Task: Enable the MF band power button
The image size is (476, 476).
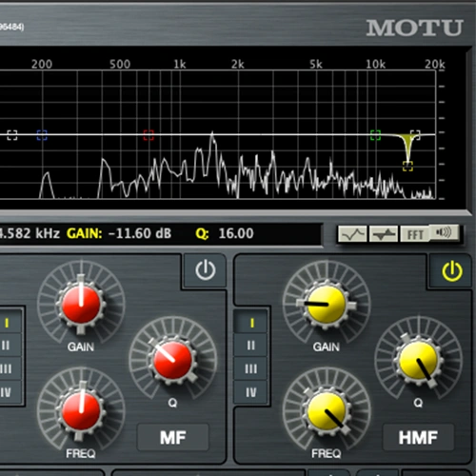Action: coord(206,270)
